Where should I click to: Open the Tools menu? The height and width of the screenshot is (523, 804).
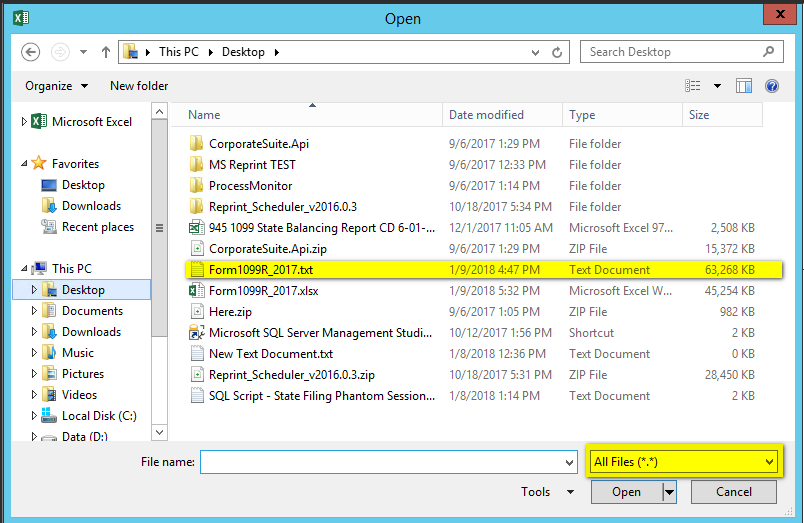coord(547,492)
